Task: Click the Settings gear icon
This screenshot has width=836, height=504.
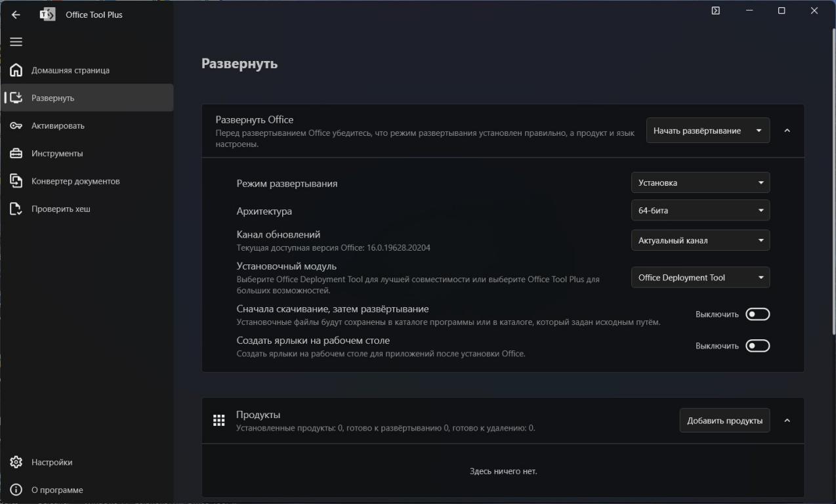Action: pos(16,462)
